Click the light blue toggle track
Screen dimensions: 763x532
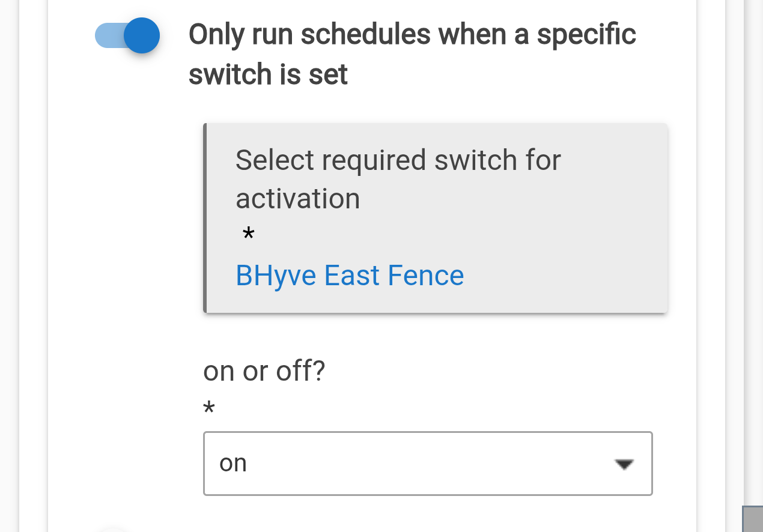(107, 36)
